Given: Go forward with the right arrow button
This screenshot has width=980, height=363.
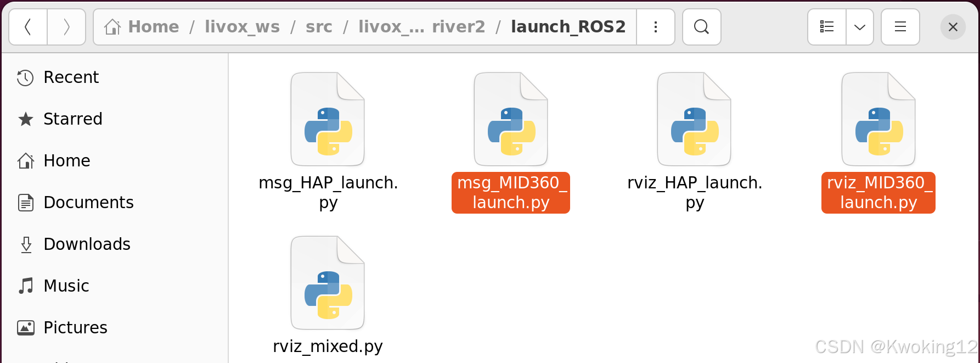Looking at the screenshot, I should (66, 27).
